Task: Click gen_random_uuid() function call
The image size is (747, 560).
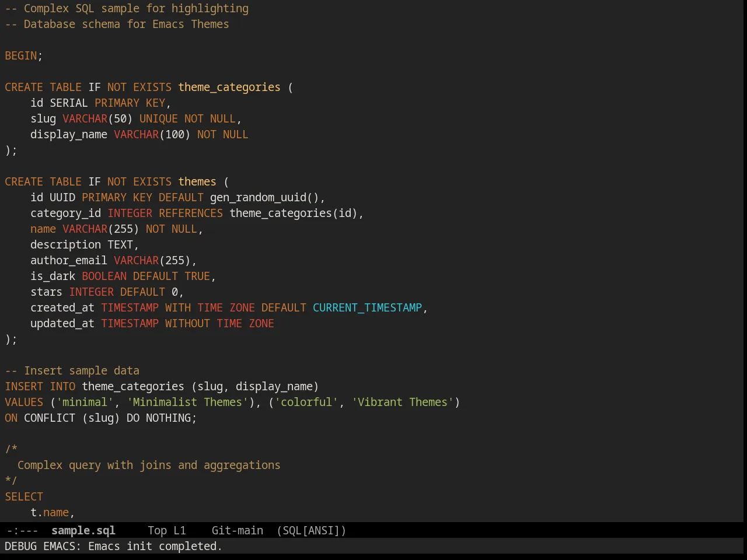Action: pos(264,197)
